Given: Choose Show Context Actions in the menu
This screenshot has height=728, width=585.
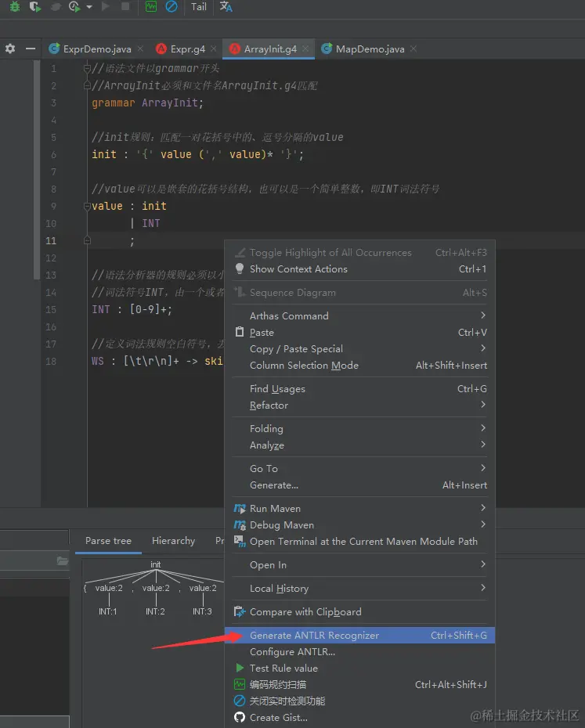Looking at the screenshot, I should point(359,268).
